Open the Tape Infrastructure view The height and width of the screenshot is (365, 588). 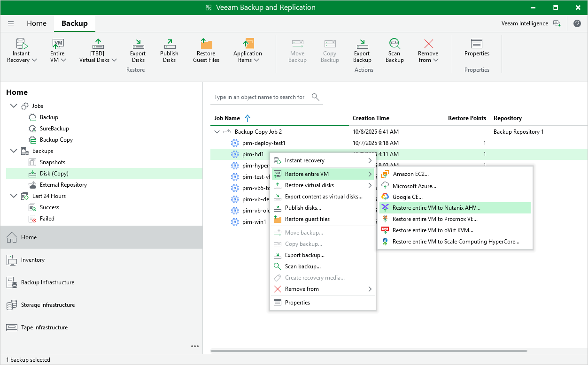tap(101, 327)
